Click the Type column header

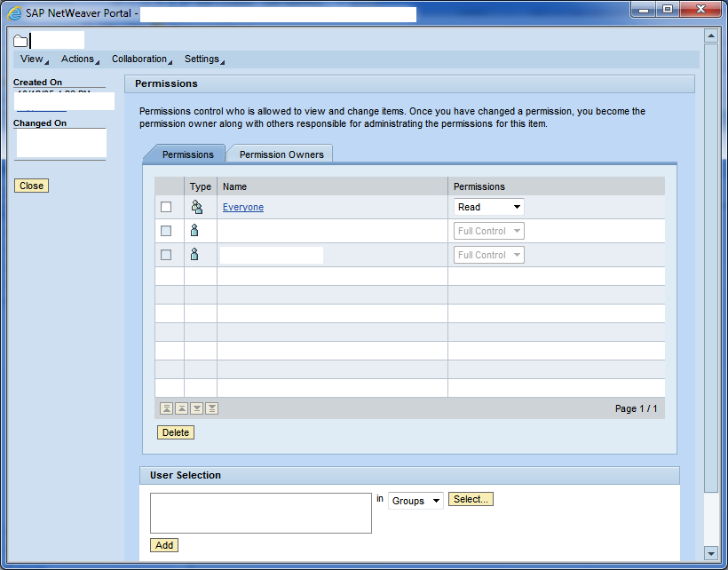click(x=201, y=186)
